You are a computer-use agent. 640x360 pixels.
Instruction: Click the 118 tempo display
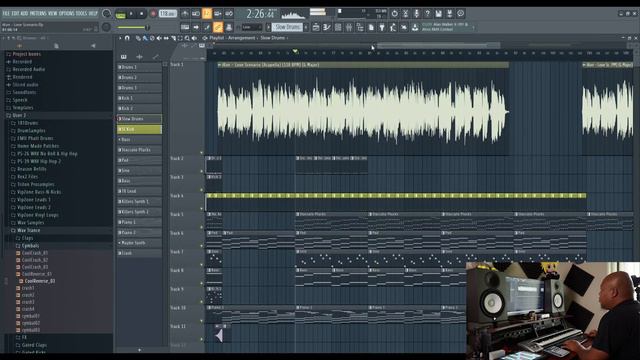click(x=168, y=13)
